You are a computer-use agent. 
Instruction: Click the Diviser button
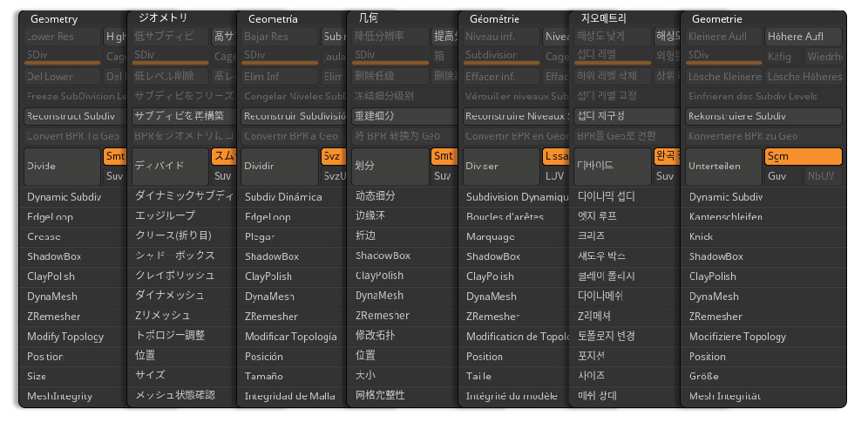(501, 166)
